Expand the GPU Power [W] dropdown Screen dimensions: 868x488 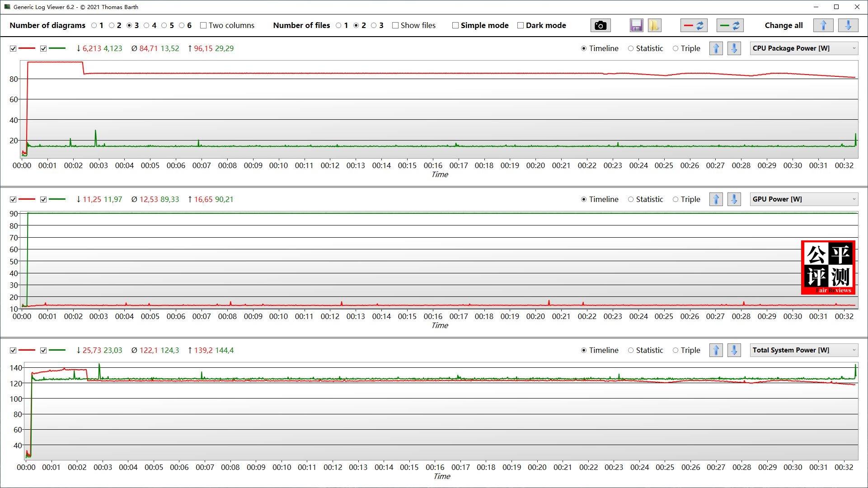(x=803, y=199)
